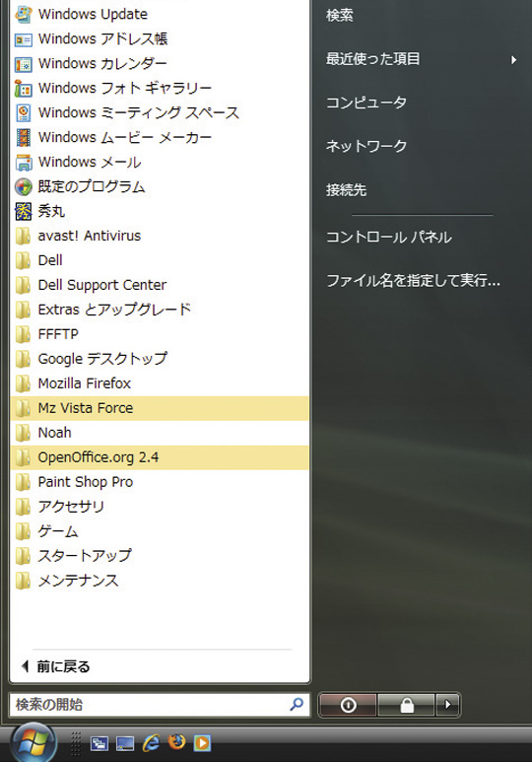This screenshot has height=762, width=532.
Task: Open コントロール パネル menu item
Action: point(389,238)
